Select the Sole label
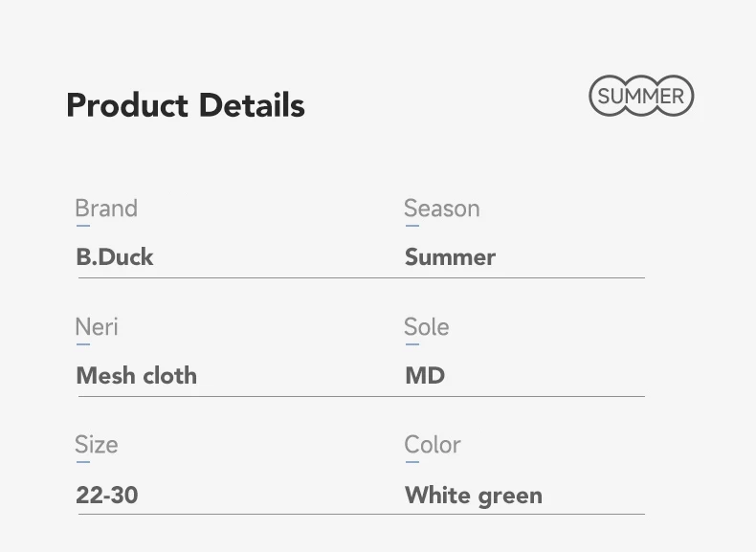 point(427,327)
